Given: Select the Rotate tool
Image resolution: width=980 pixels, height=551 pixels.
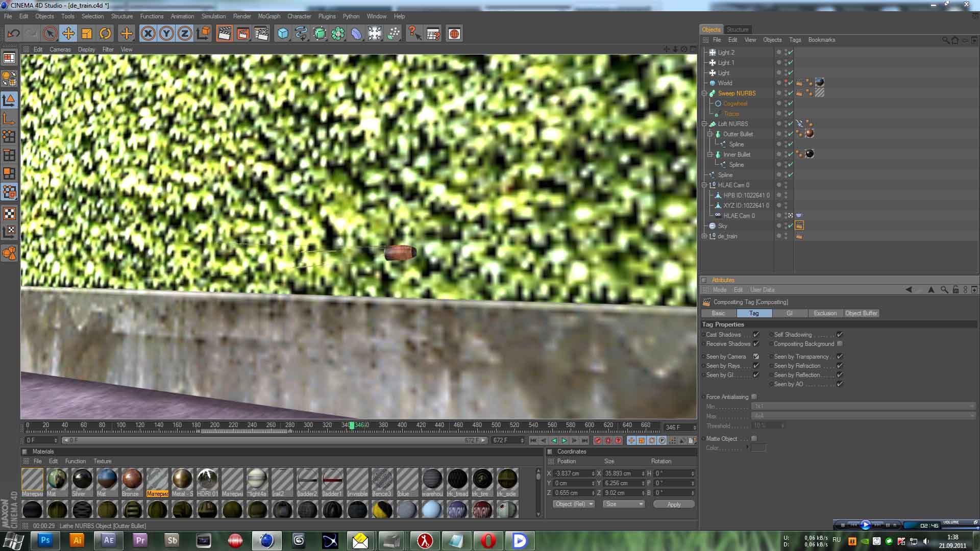Looking at the screenshot, I should click(x=105, y=34).
